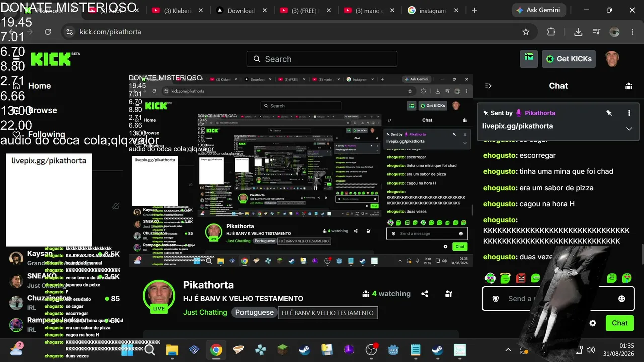Click the follow-user icon next to share

(449, 294)
